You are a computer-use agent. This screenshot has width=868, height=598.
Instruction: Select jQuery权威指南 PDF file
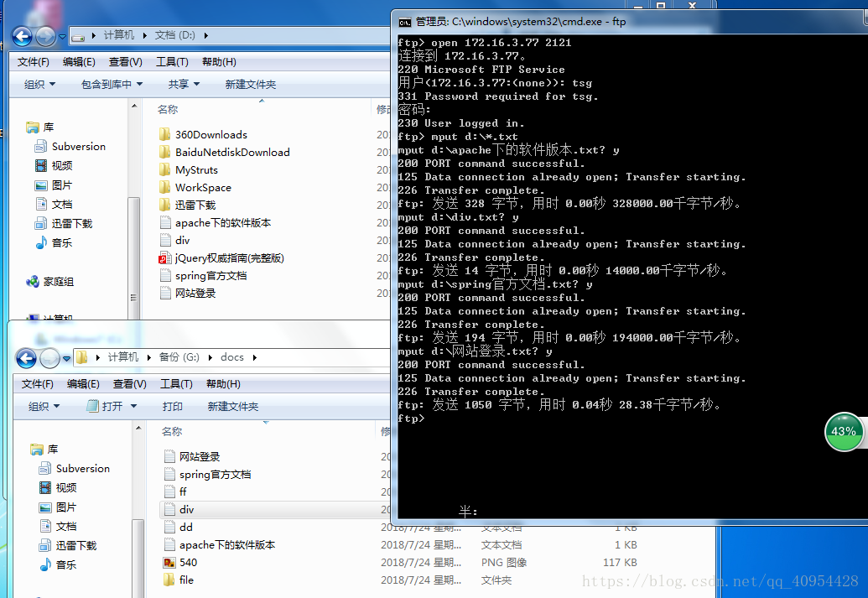(x=221, y=258)
